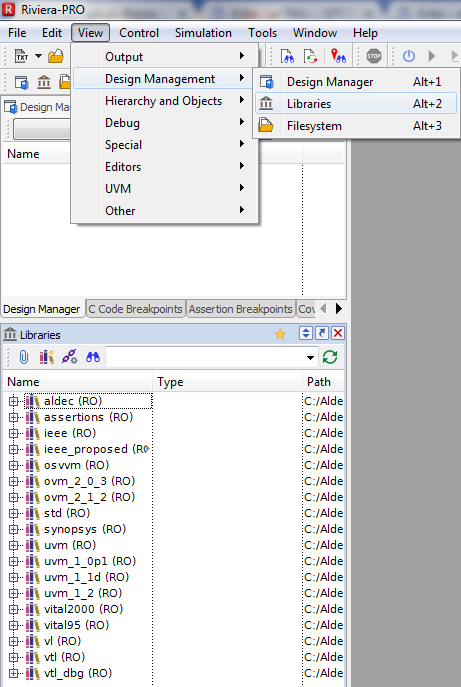The height and width of the screenshot is (687, 461).
Task: Click the open folder toolbar icon
Action: [56, 56]
